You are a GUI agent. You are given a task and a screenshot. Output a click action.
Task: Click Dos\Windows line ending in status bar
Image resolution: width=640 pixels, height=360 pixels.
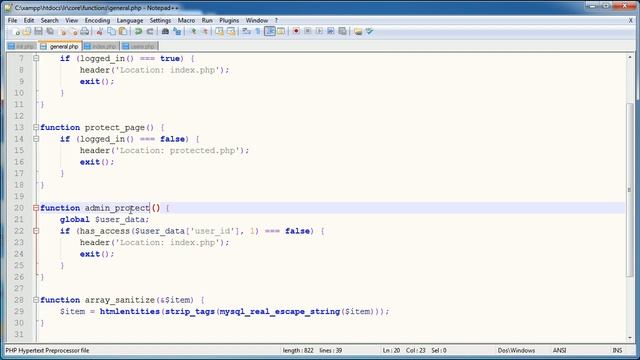click(516, 350)
